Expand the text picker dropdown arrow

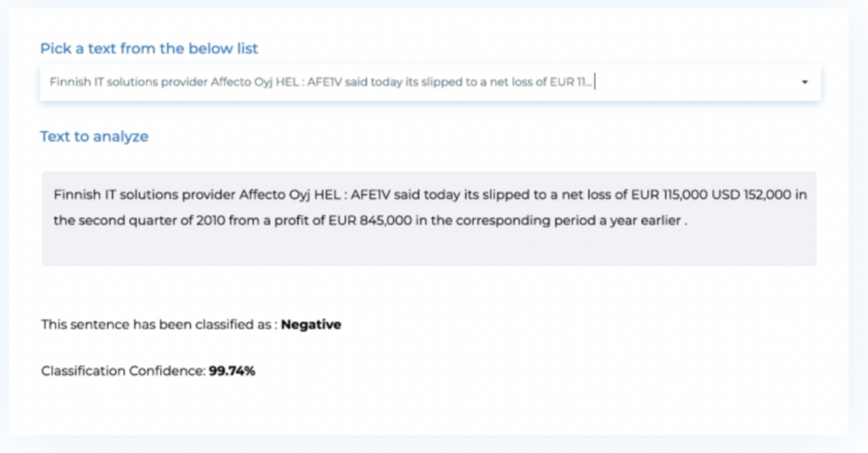[x=804, y=82]
